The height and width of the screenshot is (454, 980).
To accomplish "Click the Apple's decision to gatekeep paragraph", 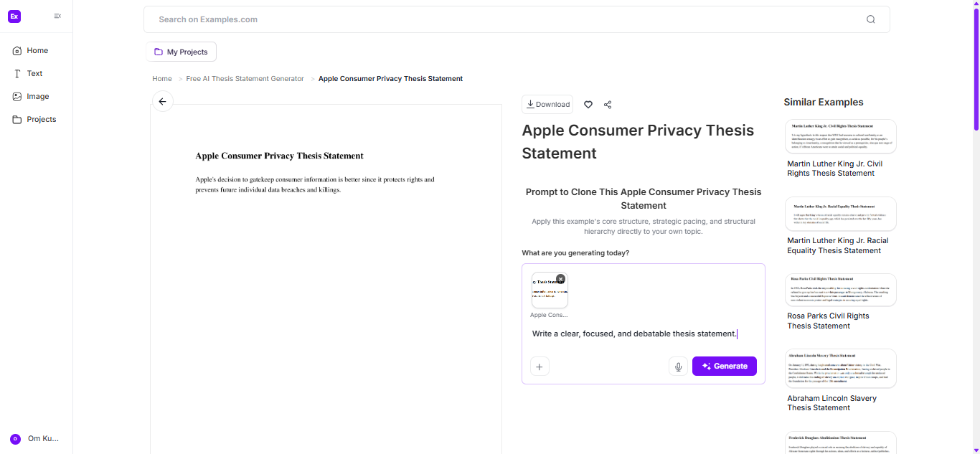I will coord(315,185).
